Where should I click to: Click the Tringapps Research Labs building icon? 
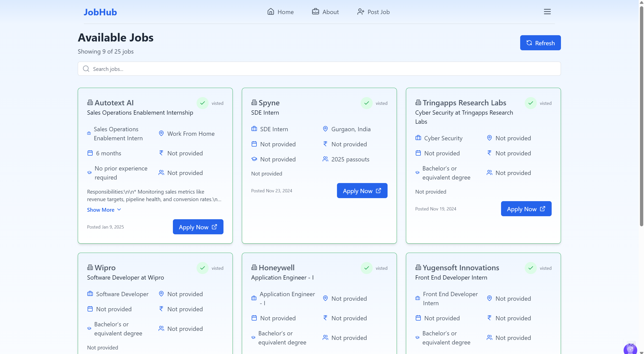[418, 103]
